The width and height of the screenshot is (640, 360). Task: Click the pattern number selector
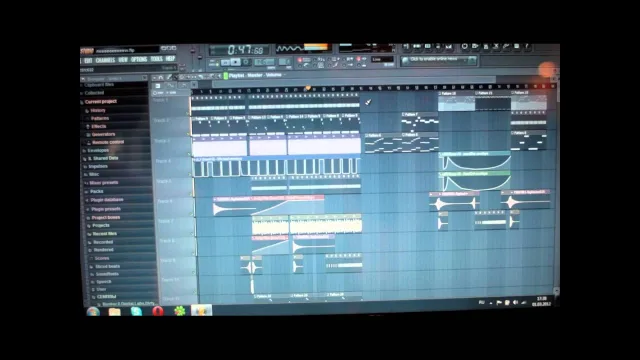pos(284,62)
